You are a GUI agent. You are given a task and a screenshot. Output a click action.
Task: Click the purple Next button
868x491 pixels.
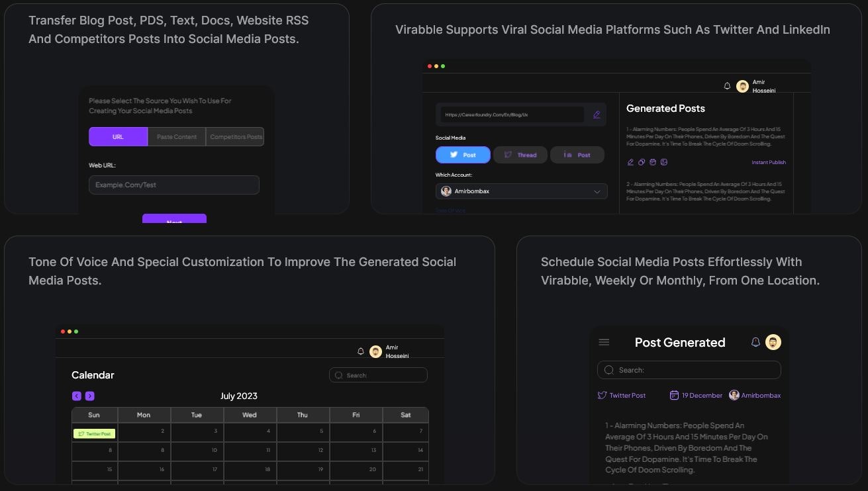[174, 220]
